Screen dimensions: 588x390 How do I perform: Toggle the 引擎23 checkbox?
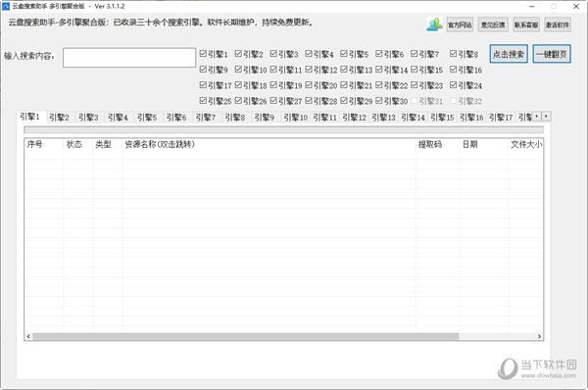[415, 85]
